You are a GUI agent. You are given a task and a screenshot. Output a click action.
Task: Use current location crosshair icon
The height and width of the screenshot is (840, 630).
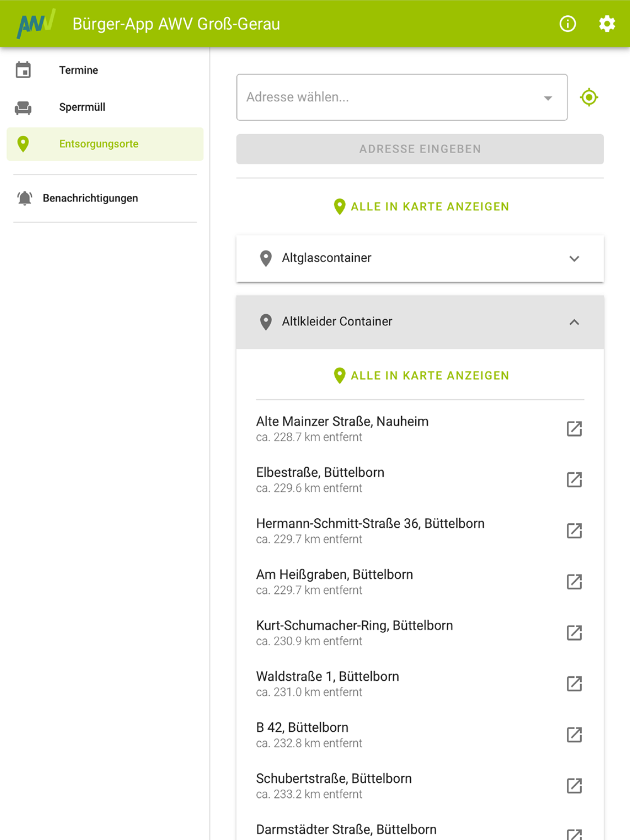point(589,98)
